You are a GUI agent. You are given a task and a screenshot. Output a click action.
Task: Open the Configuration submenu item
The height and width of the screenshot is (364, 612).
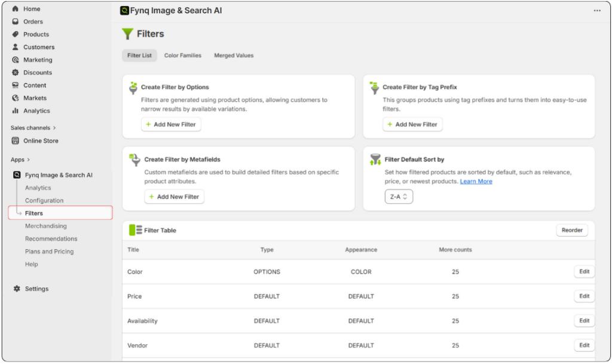(x=44, y=201)
